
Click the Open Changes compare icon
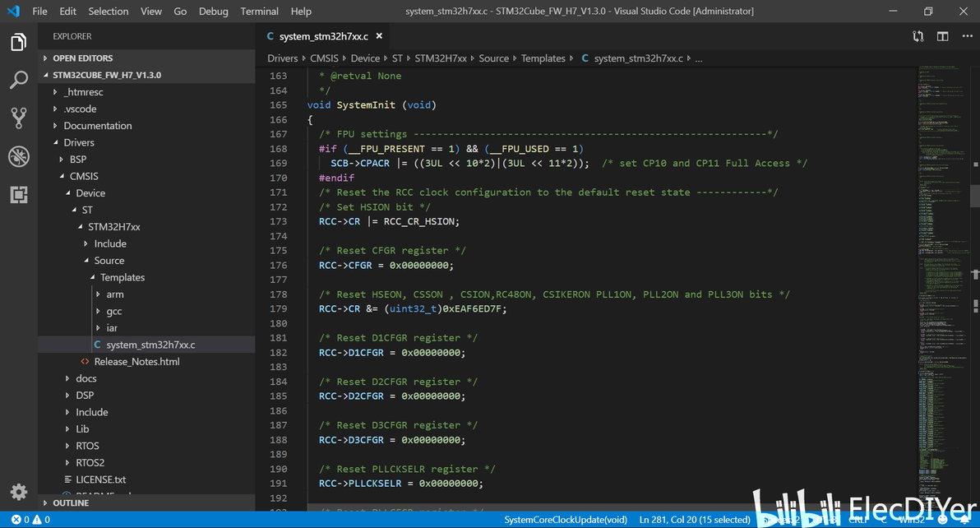coord(918,36)
